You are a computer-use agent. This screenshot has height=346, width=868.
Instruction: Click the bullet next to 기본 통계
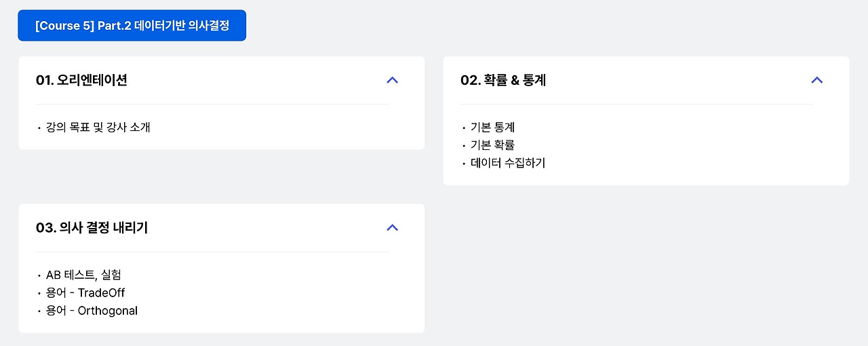pos(464,128)
